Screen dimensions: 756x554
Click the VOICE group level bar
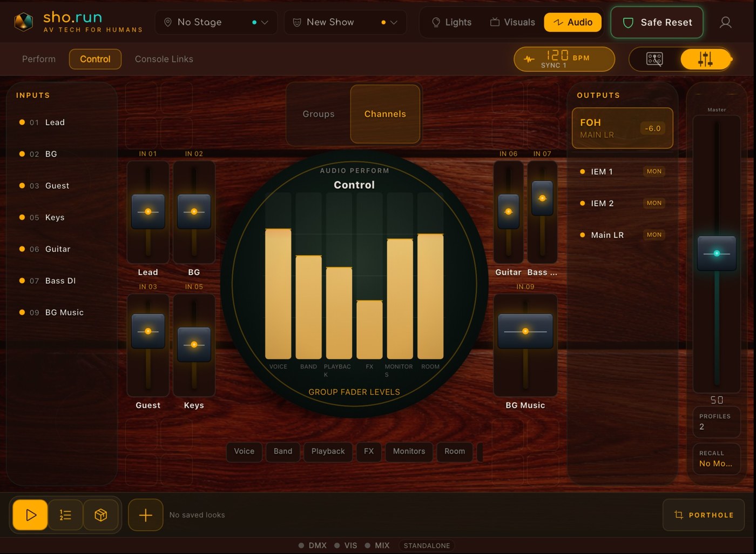pyautogui.click(x=278, y=294)
